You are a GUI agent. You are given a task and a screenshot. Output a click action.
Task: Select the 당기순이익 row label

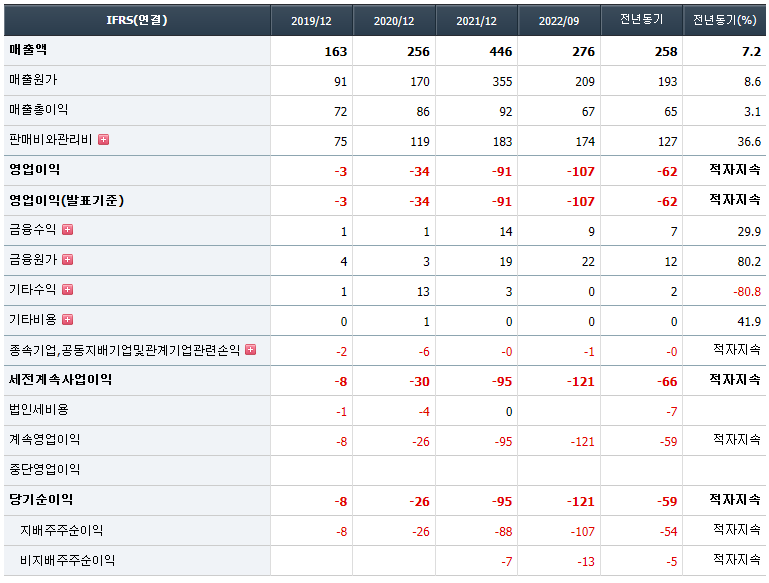pyautogui.click(x=41, y=500)
